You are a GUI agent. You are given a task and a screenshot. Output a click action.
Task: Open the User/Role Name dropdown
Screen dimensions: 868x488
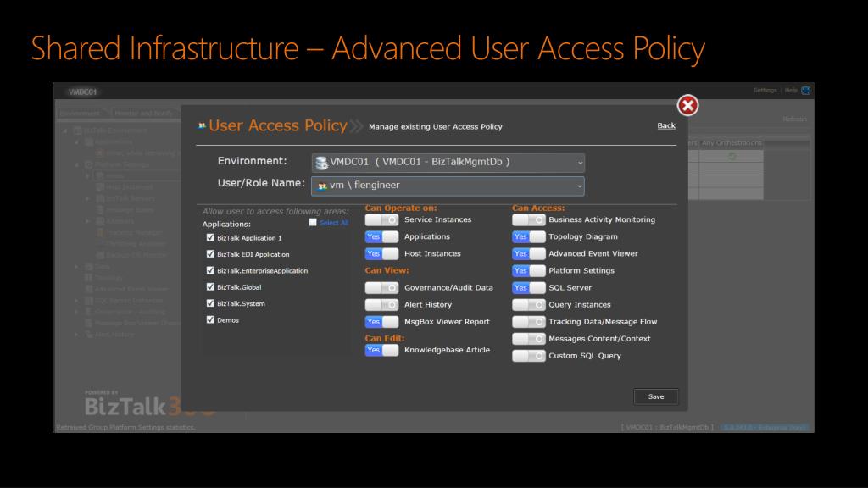pyautogui.click(x=448, y=186)
